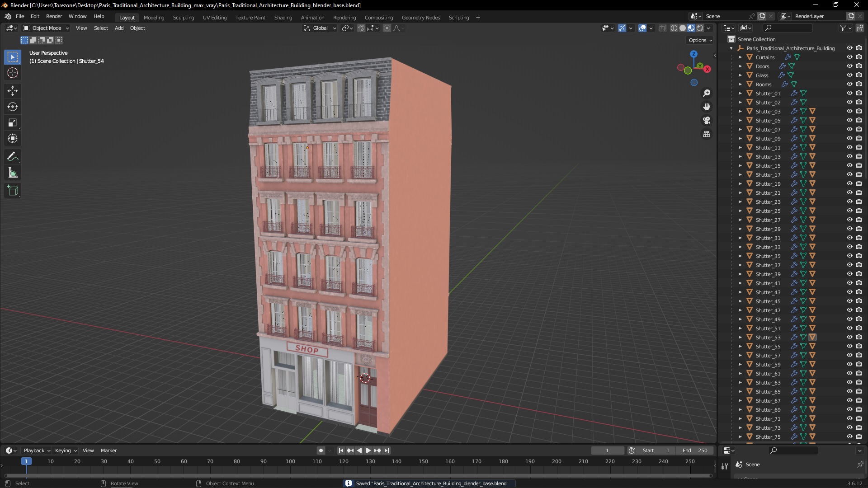868x488 pixels.
Task: Activate the Annotate tool
Action: pyautogui.click(x=13, y=157)
